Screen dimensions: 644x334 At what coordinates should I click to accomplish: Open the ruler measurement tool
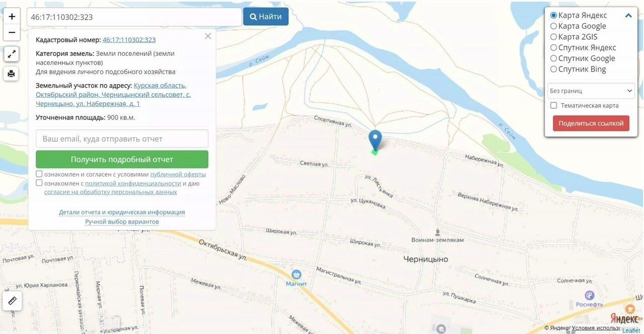pos(13,301)
